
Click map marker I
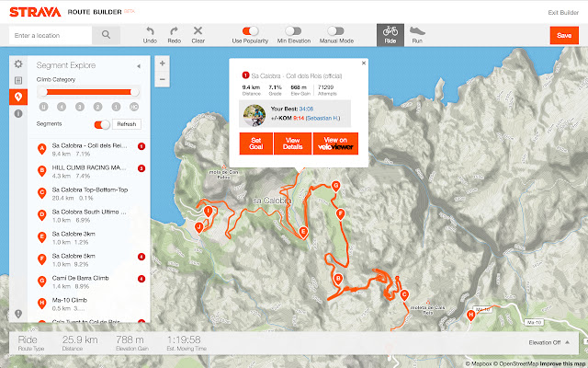coord(209,212)
